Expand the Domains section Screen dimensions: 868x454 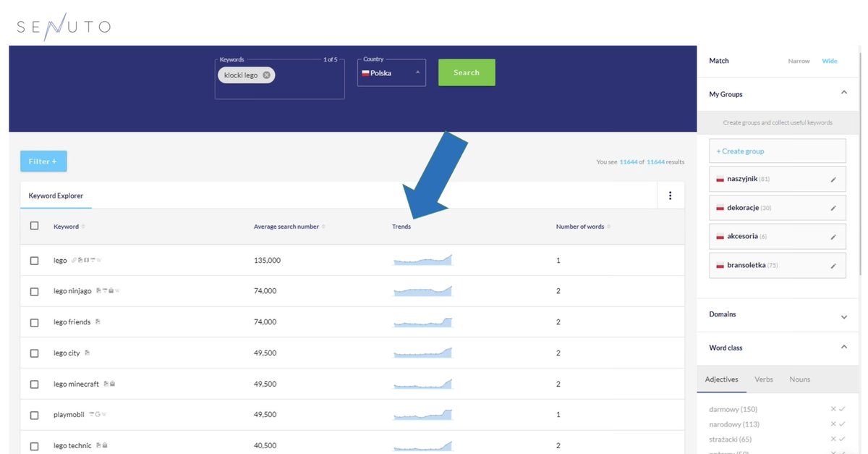coord(843,317)
